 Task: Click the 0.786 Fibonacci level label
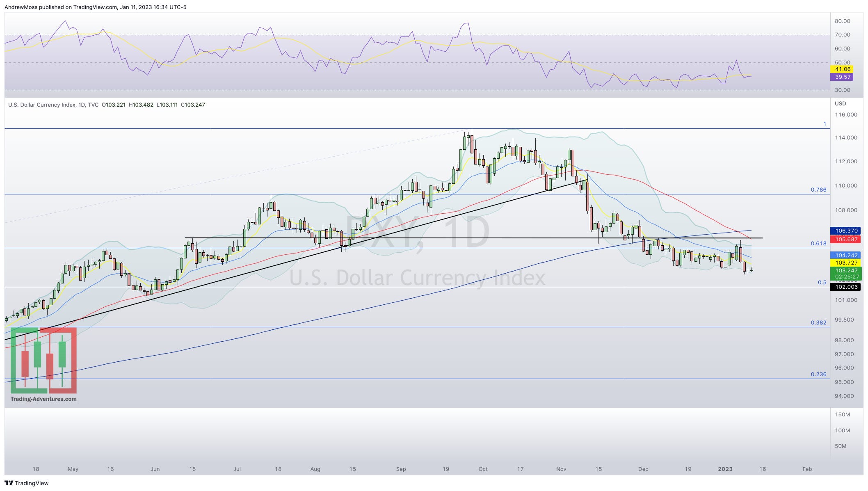[x=818, y=190]
